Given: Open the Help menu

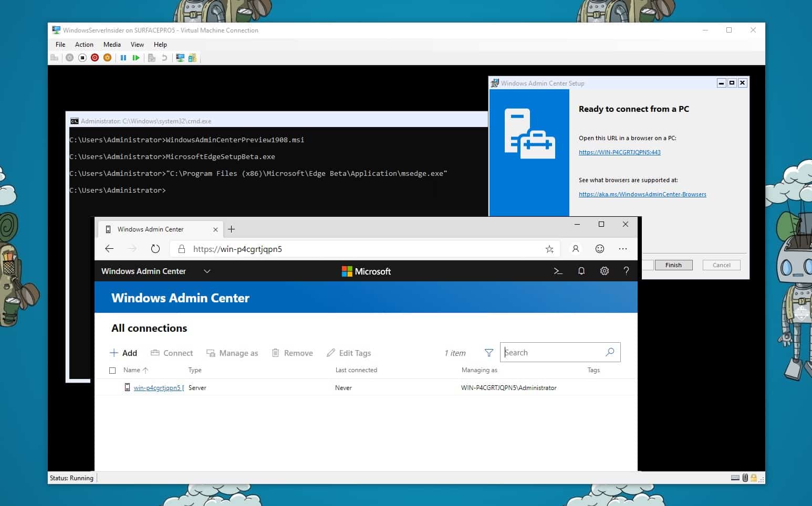Looking at the screenshot, I should coord(160,45).
